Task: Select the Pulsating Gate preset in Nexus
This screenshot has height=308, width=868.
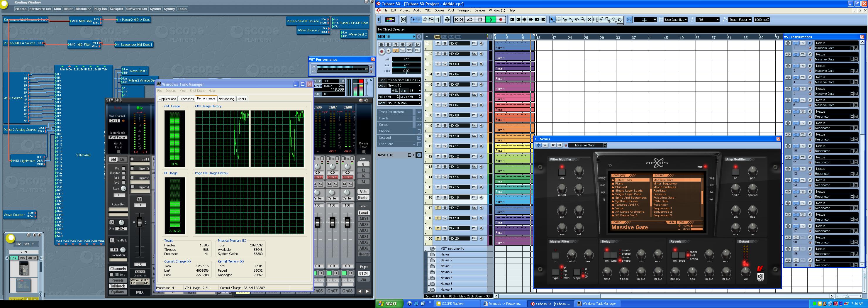Action: coord(664,198)
